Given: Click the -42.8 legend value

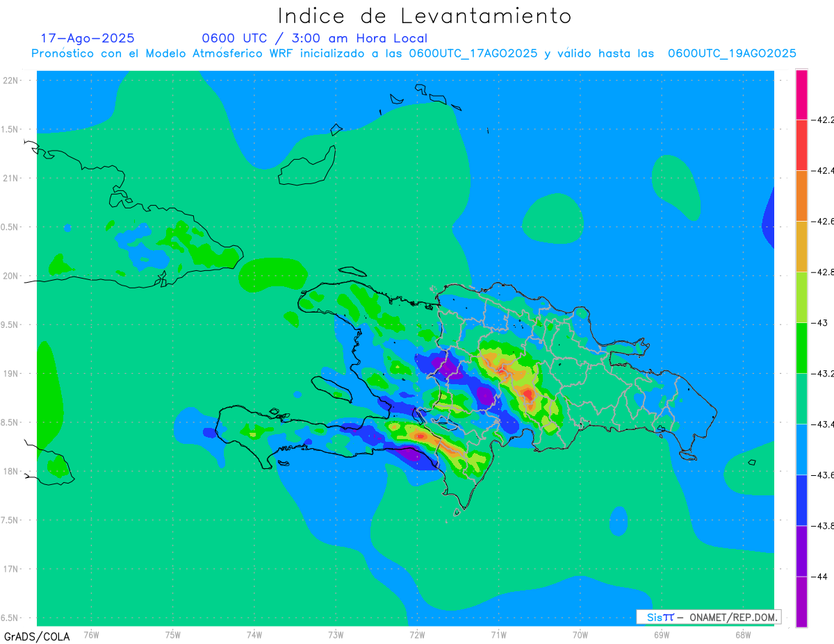Looking at the screenshot, I should [822, 272].
